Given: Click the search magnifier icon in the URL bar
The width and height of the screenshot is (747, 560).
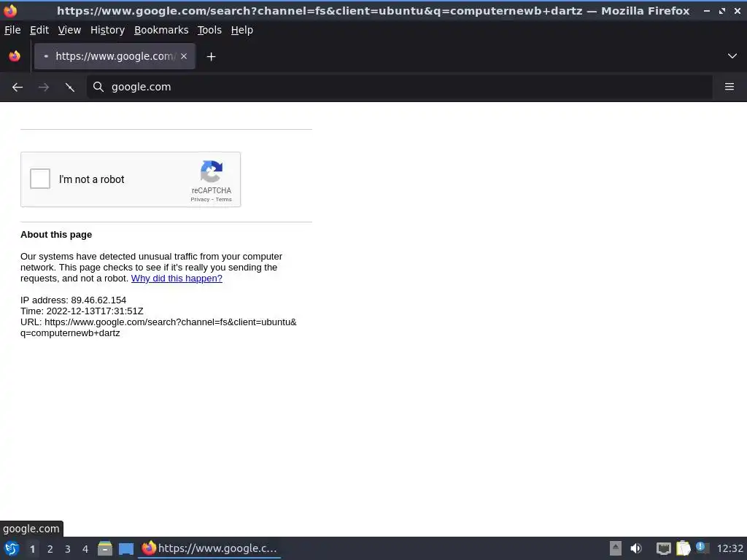Looking at the screenshot, I should click(x=98, y=87).
